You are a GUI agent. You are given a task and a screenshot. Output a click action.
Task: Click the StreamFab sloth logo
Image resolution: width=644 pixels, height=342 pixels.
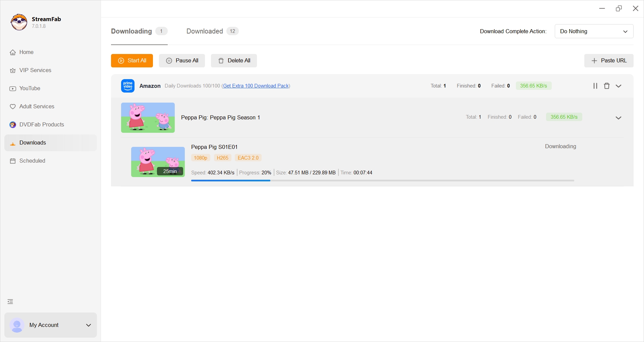tap(18, 22)
